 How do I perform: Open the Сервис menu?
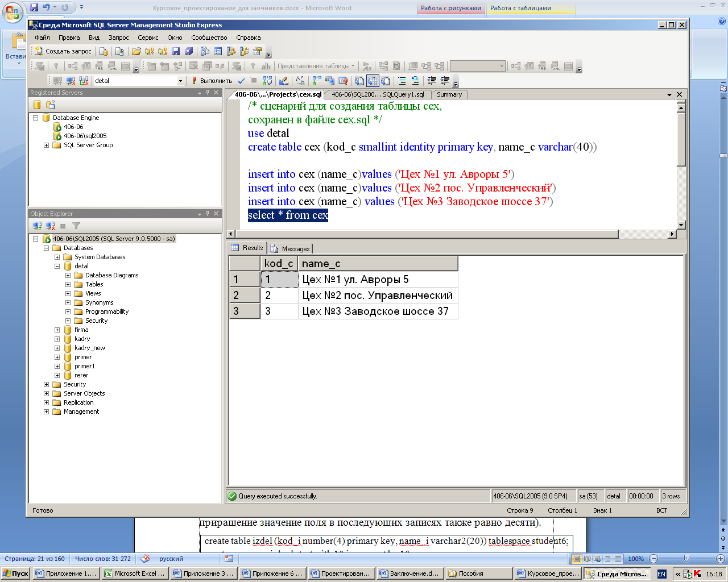click(148, 38)
